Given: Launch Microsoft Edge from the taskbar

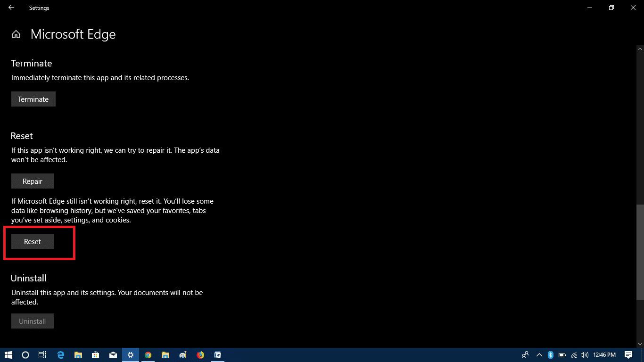Looking at the screenshot, I should coord(61,355).
